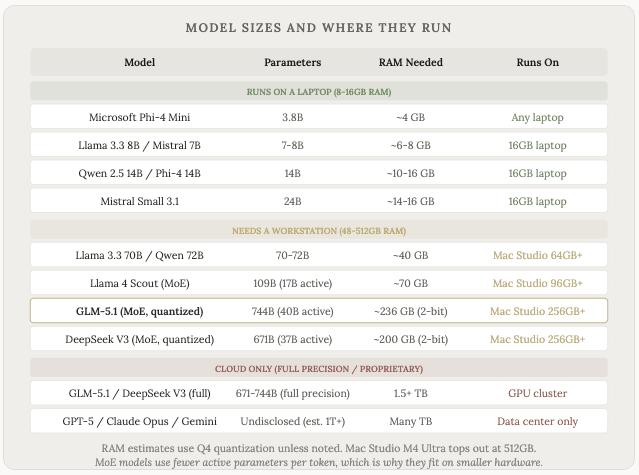639x475 pixels.
Task: Click the Mistral Small 3.1 model name
Action: pyautogui.click(x=139, y=201)
